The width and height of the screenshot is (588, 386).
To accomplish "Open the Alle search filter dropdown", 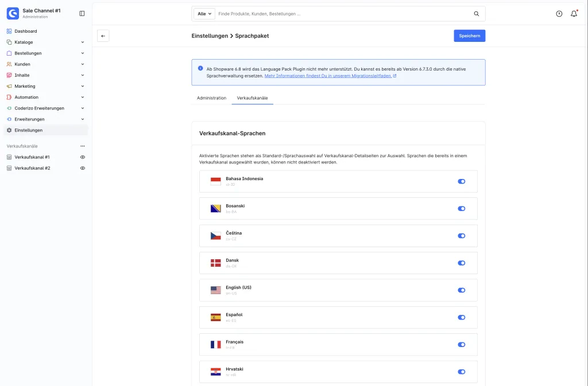I will (x=204, y=14).
